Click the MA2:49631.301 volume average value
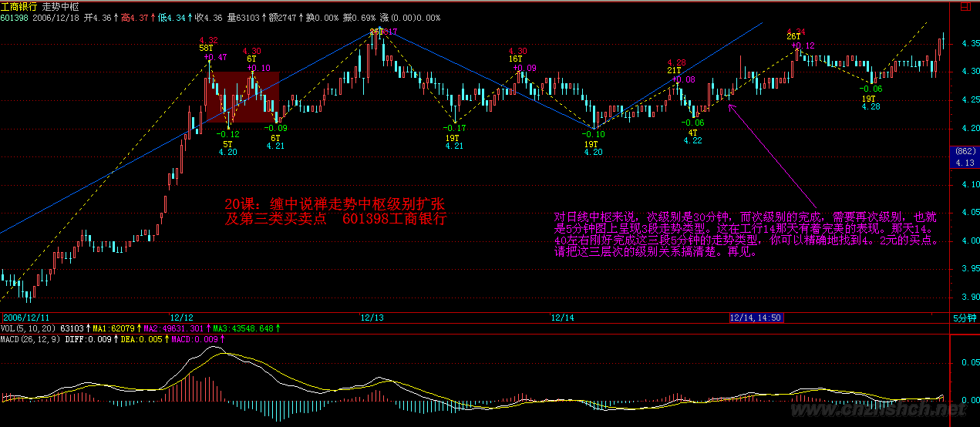The image size is (980, 427). [x=173, y=328]
